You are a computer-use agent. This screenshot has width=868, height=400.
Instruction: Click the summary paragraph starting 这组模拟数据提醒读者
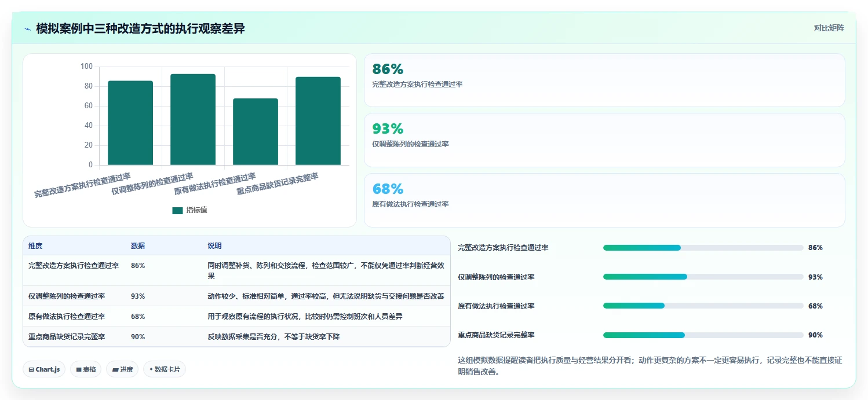click(650, 366)
